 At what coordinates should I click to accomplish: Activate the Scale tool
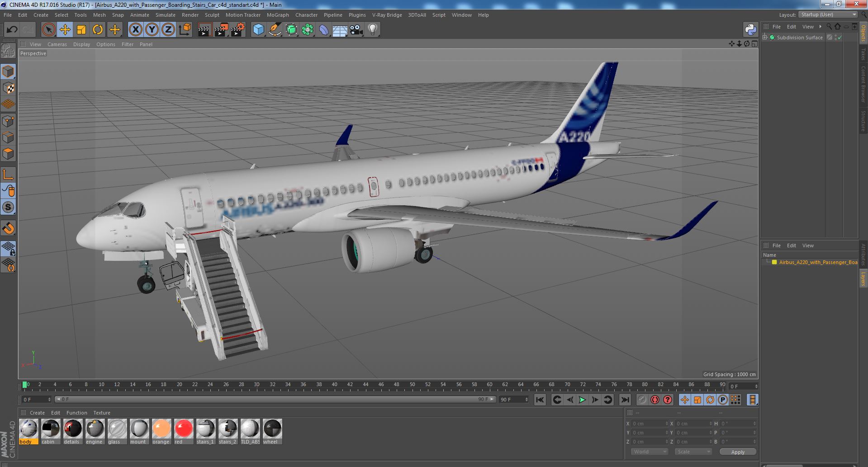[x=81, y=30]
